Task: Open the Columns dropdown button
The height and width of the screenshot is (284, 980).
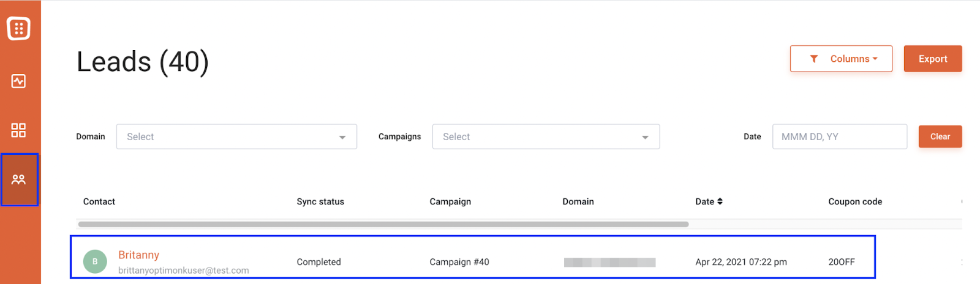Action: (x=841, y=59)
